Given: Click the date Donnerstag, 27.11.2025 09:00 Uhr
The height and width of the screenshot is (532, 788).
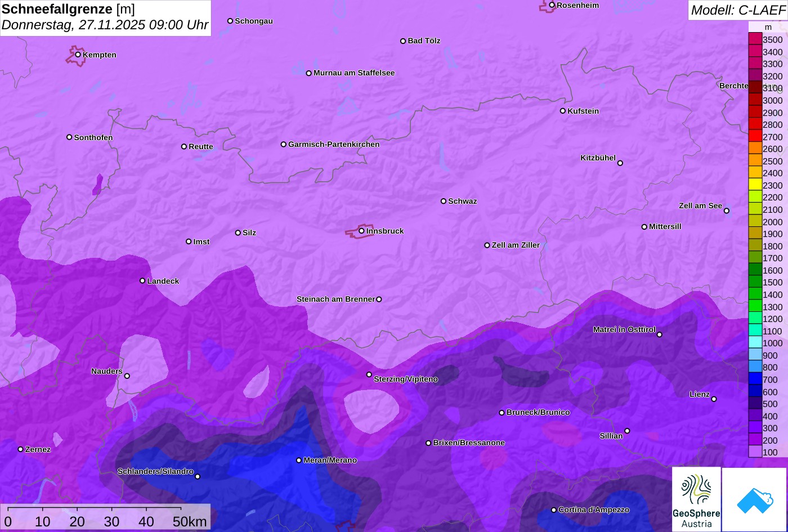Looking at the screenshot, I should 105,25.
